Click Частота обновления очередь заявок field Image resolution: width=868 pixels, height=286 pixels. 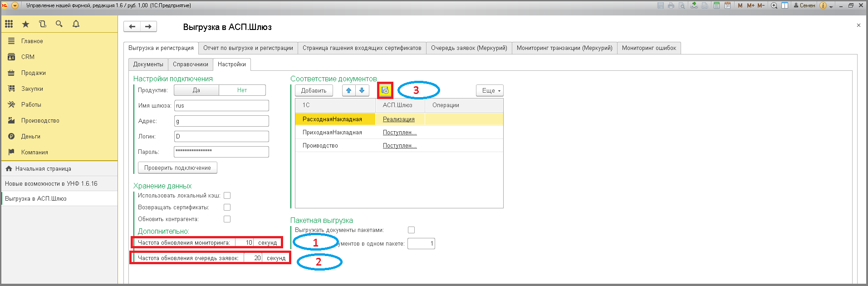pyautogui.click(x=253, y=258)
